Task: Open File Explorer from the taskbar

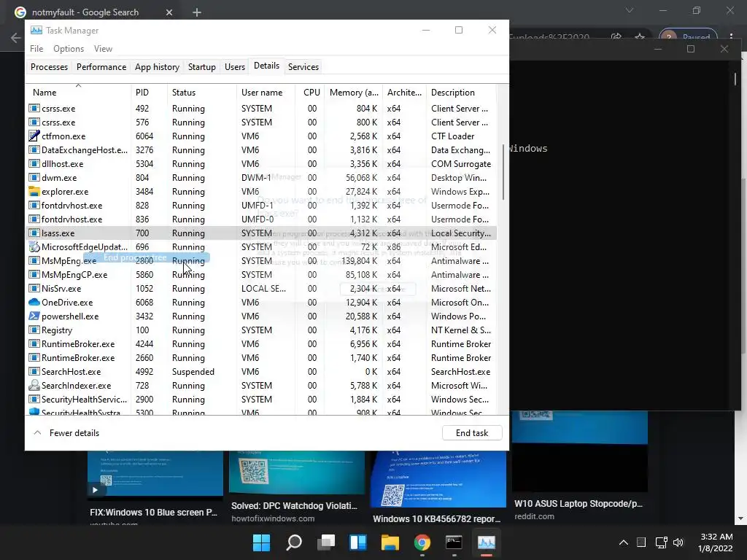Action: [x=390, y=542]
